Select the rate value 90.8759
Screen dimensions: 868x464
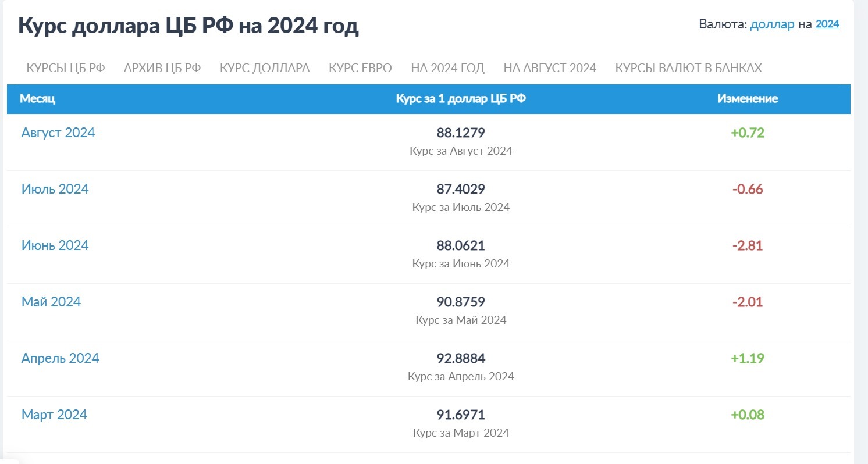click(461, 302)
